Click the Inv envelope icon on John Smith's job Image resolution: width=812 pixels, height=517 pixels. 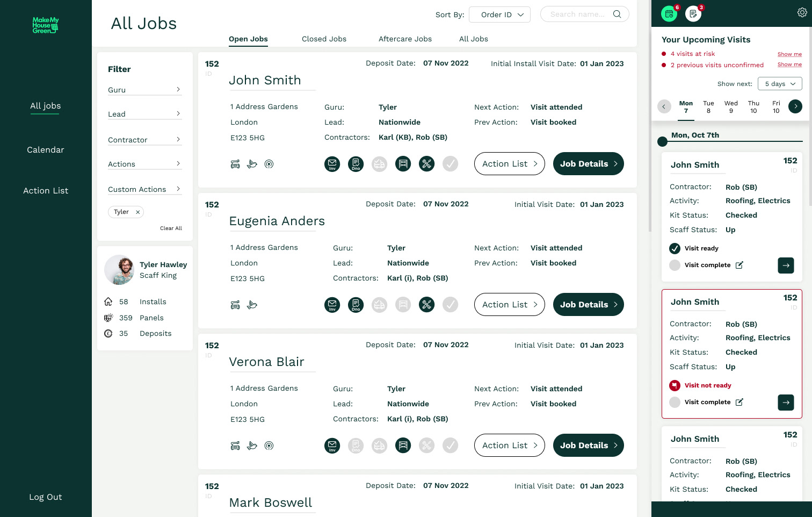click(x=332, y=164)
